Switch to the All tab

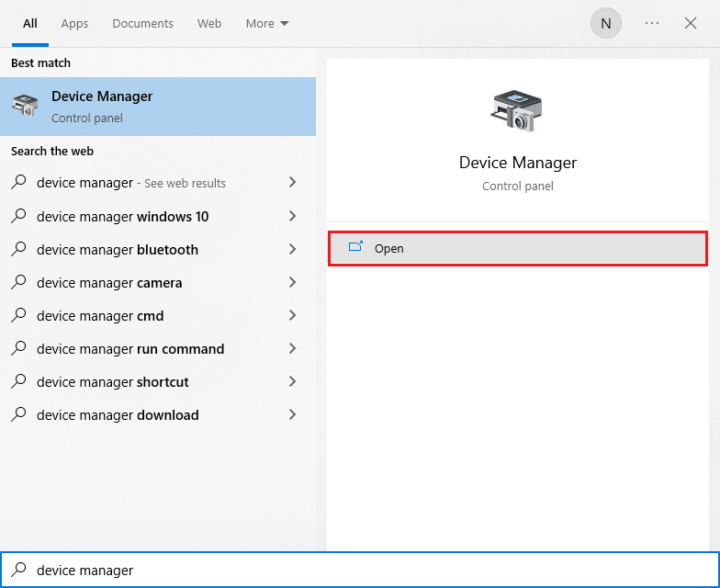click(29, 24)
